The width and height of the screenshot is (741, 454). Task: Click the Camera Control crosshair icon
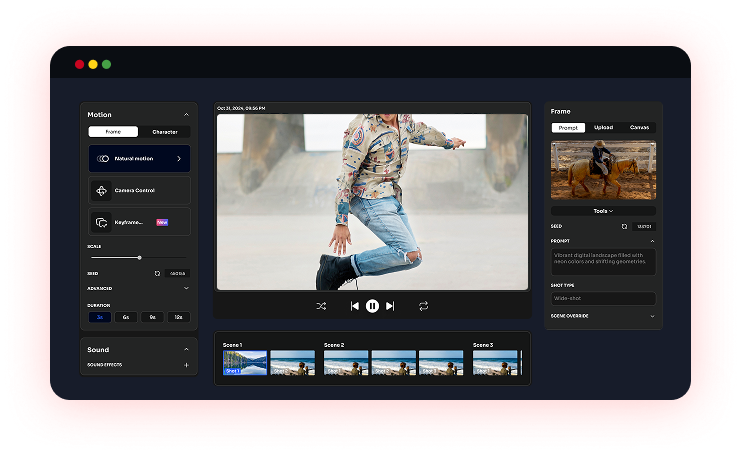click(x=102, y=190)
